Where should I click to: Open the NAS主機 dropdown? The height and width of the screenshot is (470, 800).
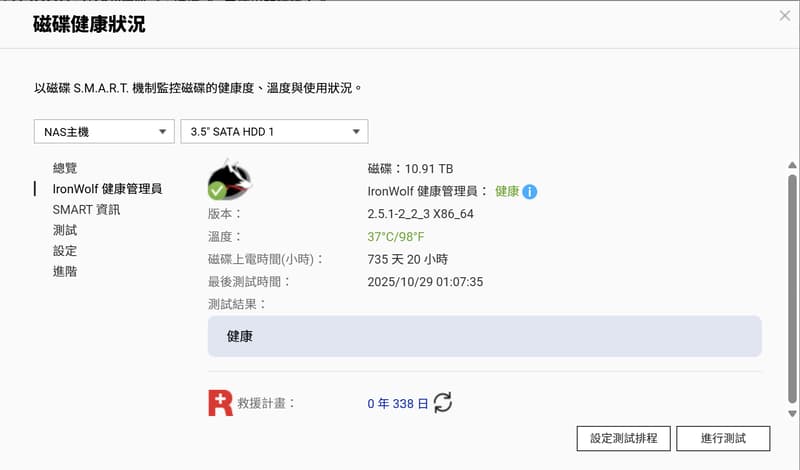103,131
